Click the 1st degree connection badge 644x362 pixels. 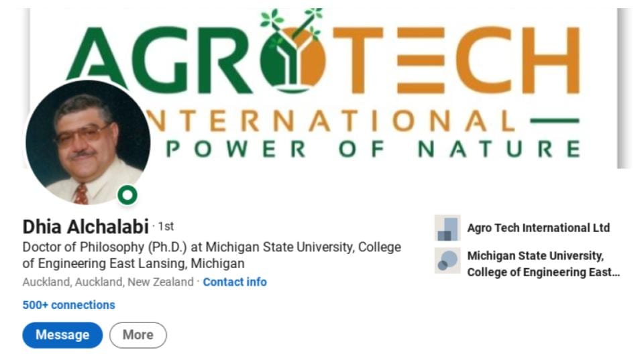click(x=166, y=226)
